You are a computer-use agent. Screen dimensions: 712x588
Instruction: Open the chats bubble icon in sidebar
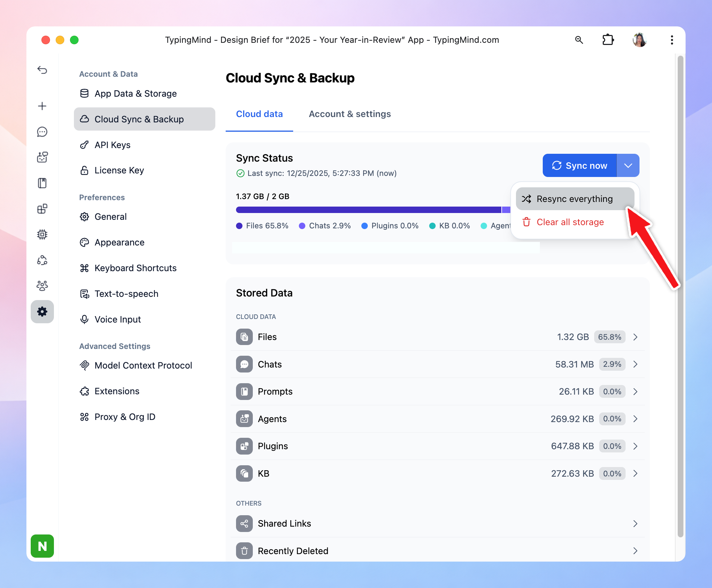[42, 132]
